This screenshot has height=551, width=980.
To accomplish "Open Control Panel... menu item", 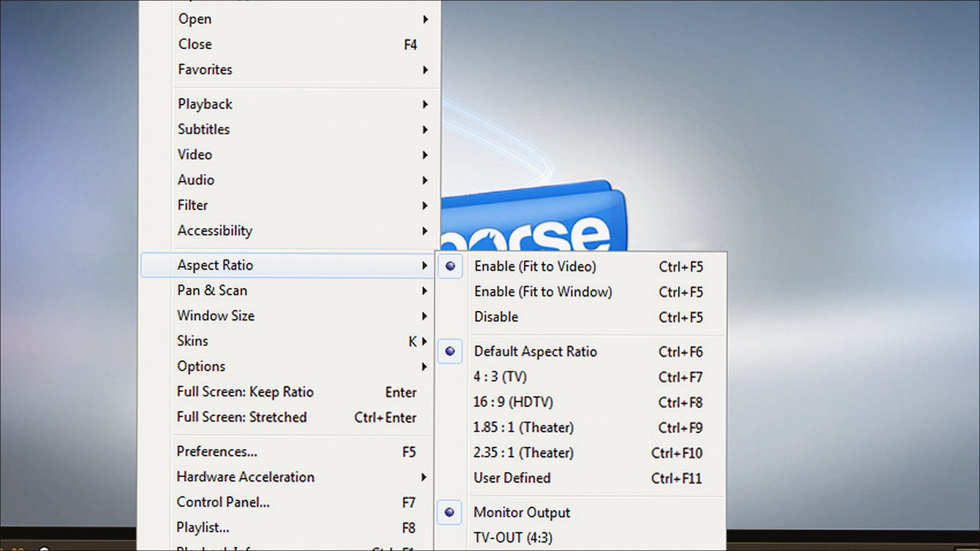I will click(287, 502).
